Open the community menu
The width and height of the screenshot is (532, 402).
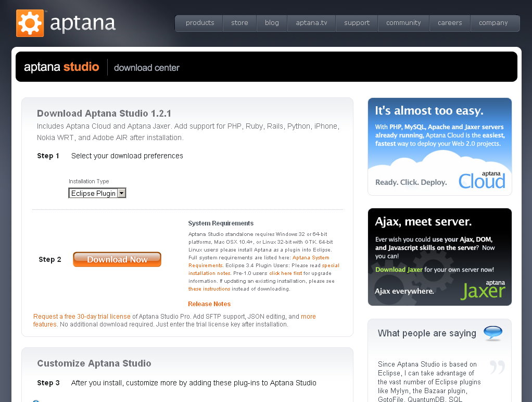click(x=403, y=23)
